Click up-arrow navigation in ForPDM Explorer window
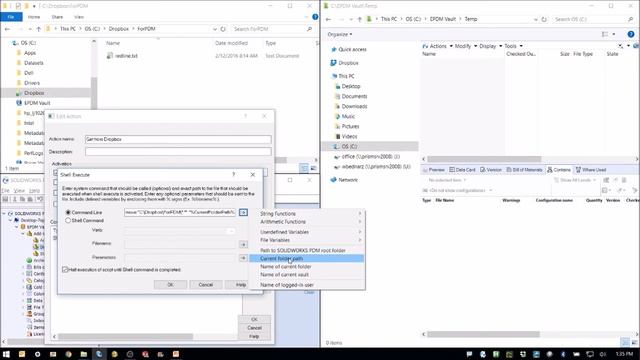 (x=38, y=29)
